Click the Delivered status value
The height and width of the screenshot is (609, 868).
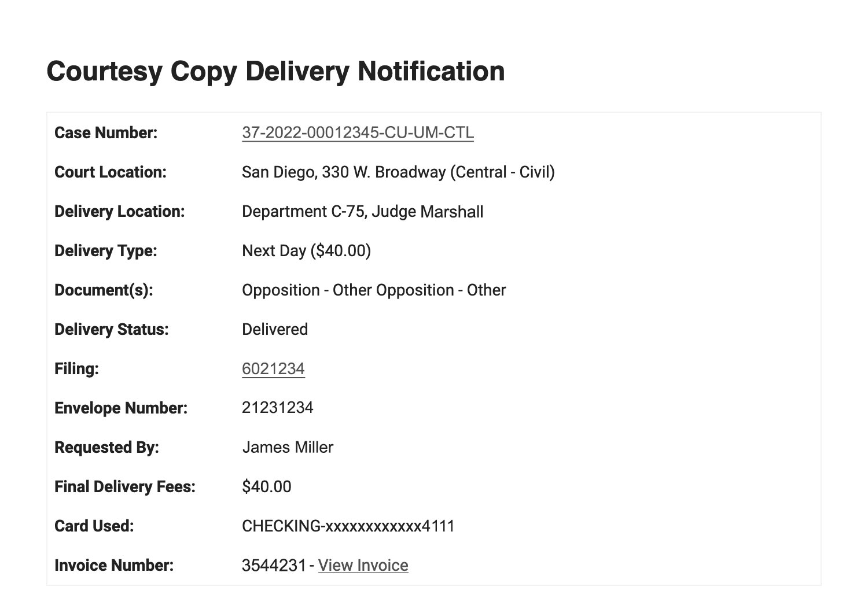(x=275, y=329)
